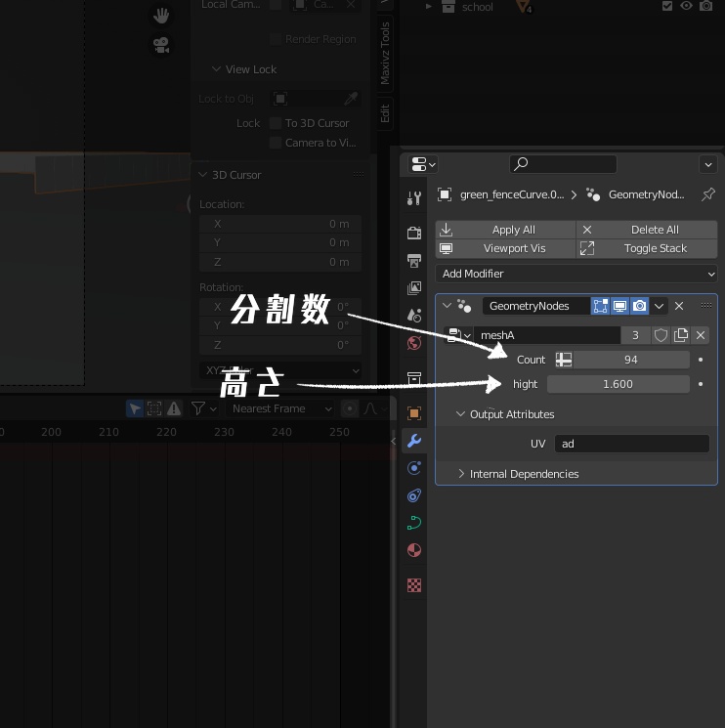Open the Add Modifier dropdown
Viewport: 725px width, 728px height.
coord(576,274)
